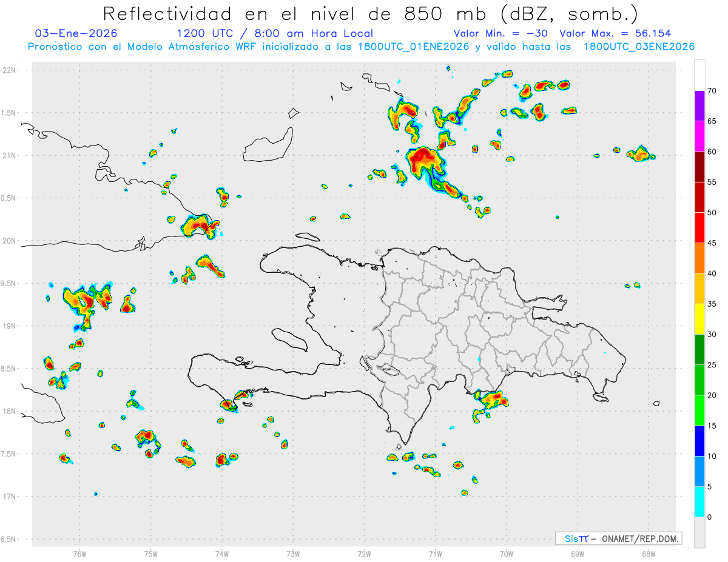Pick the lime green 15–20 dBZ color bar segment
Screen dimensions: 728x562
pos(699,410)
